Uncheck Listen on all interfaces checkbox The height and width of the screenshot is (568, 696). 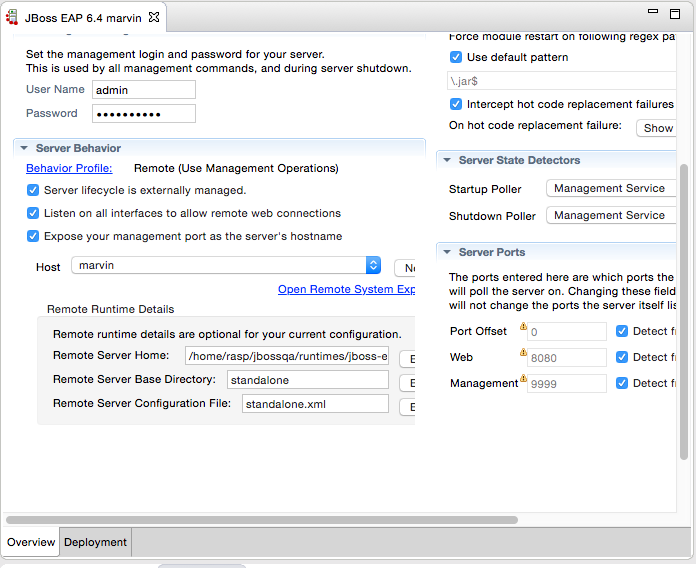click(33, 213)
